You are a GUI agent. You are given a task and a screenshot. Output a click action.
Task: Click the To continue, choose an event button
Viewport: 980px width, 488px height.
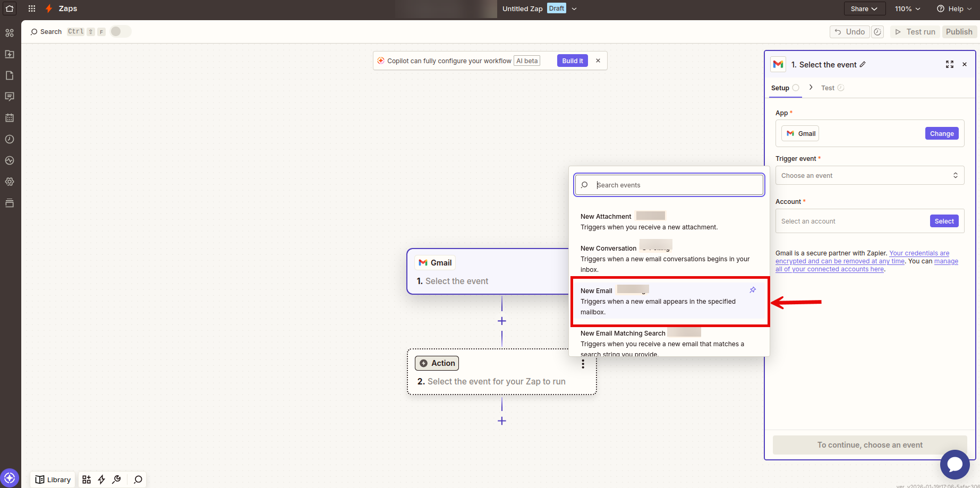[870, 445]
